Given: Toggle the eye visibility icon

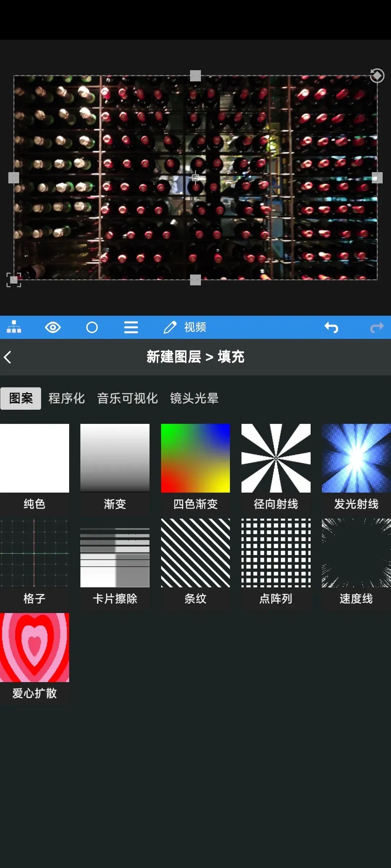Looking at the screenshot, I should click(x=53, y=327).
